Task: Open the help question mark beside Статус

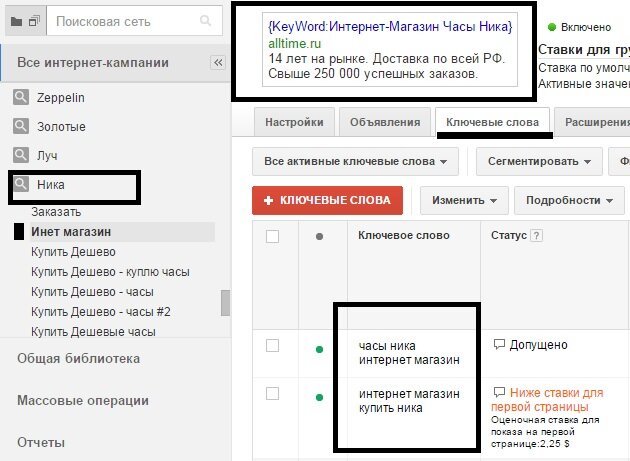Action: (536, 236)
